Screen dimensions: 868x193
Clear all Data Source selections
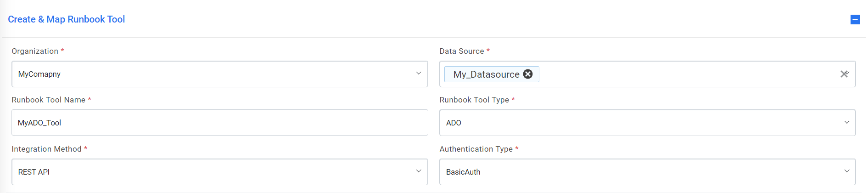pyautogui.click(x=844, y=74)
